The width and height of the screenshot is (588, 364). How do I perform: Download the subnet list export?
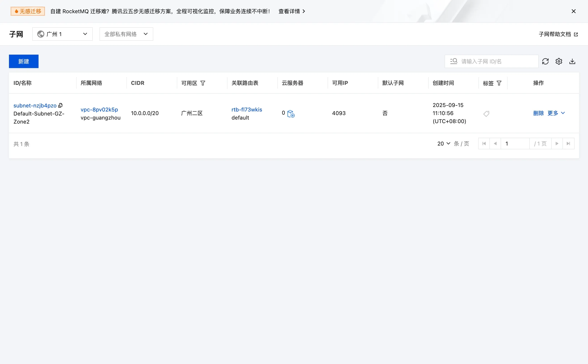(x=572, y=61)
